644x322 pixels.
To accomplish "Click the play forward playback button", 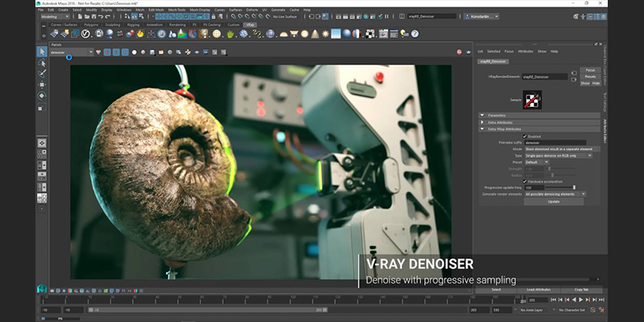I will 581,299.
